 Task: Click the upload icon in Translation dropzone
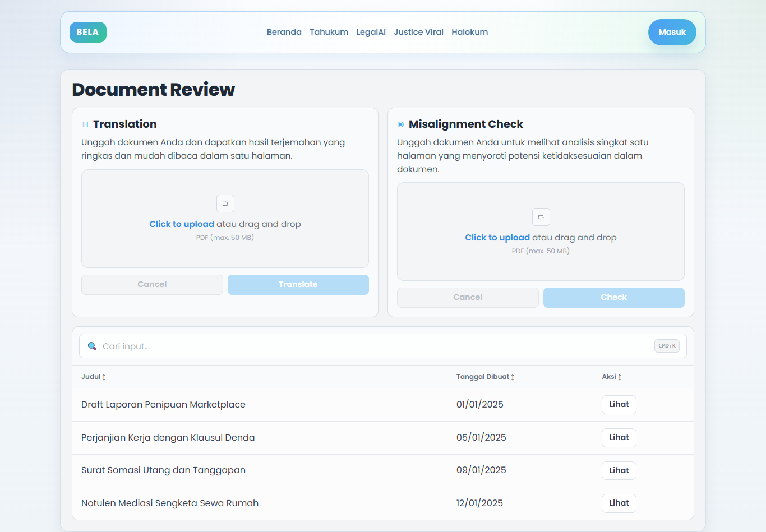point(225,203)
